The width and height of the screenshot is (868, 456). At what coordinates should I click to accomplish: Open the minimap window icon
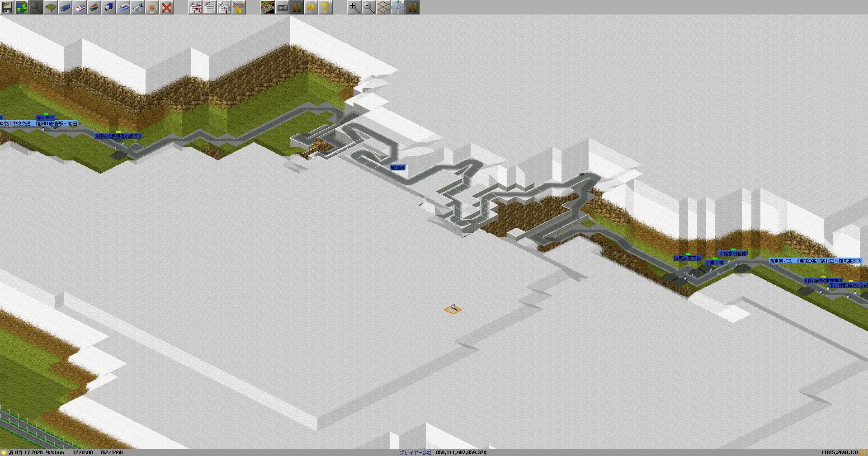point(22,7)
